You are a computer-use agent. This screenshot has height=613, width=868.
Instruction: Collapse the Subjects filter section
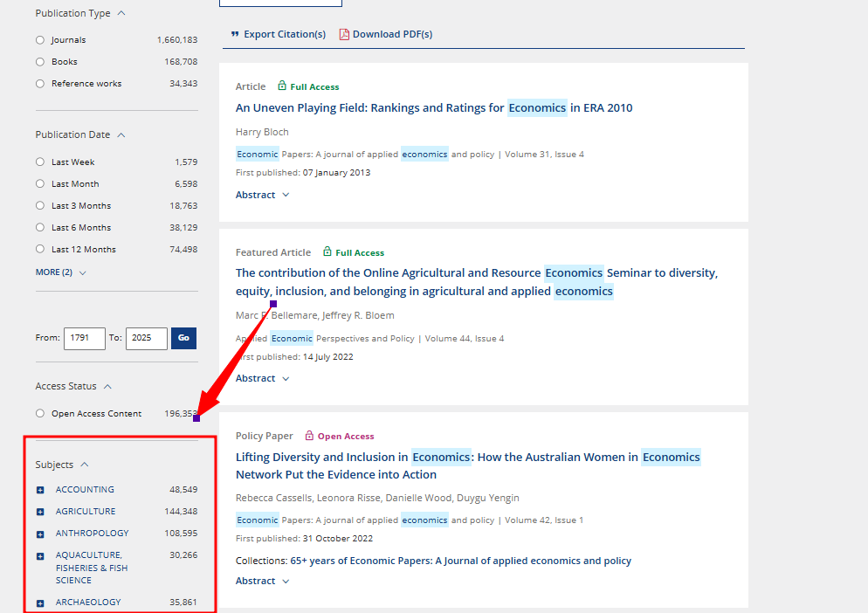click(x=85, y=465)
